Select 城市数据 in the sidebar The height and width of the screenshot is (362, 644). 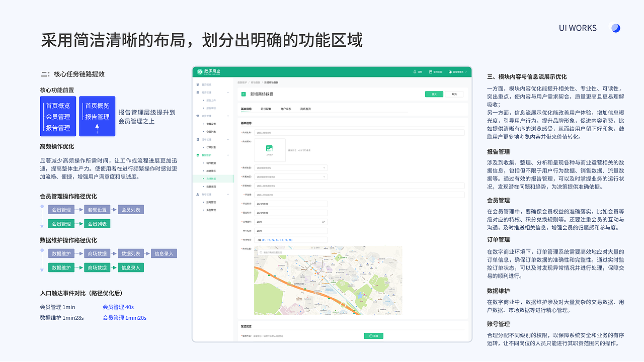tap(211, 163)
